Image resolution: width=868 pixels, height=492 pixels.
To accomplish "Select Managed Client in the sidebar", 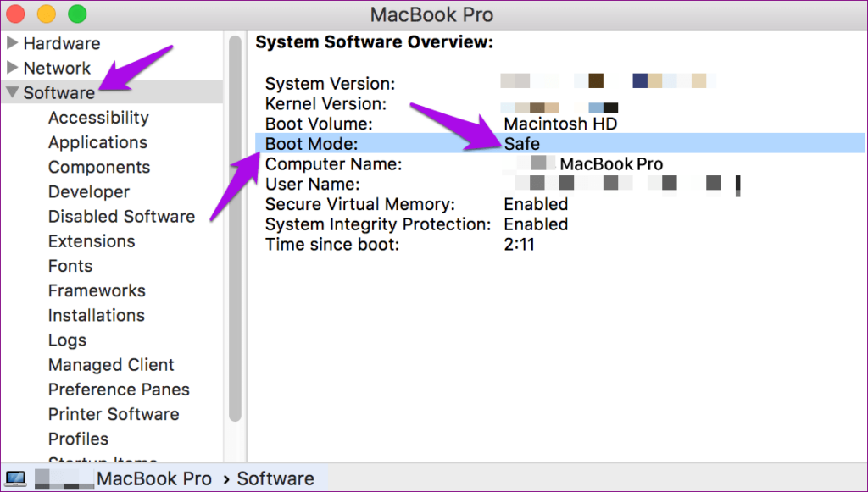I will pyautogui.click(x=111, y=364).
